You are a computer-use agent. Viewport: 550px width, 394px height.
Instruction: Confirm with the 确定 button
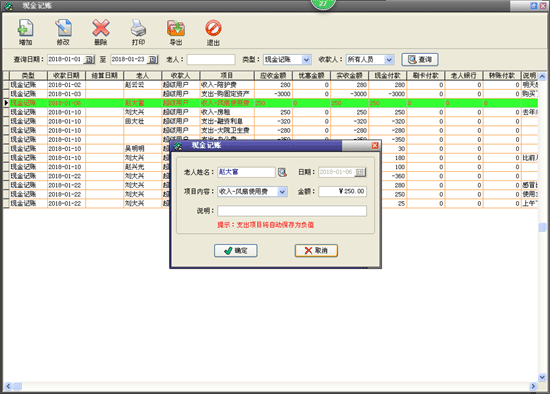[236, 251]
